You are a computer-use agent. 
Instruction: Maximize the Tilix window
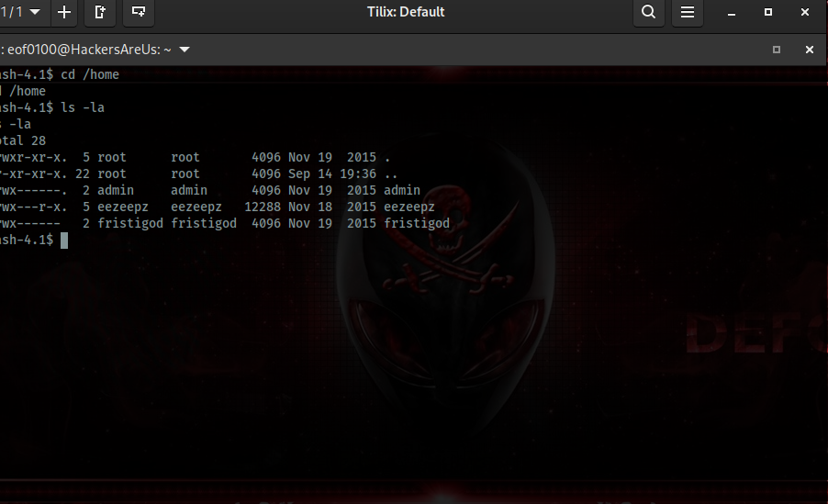point(768,13)
